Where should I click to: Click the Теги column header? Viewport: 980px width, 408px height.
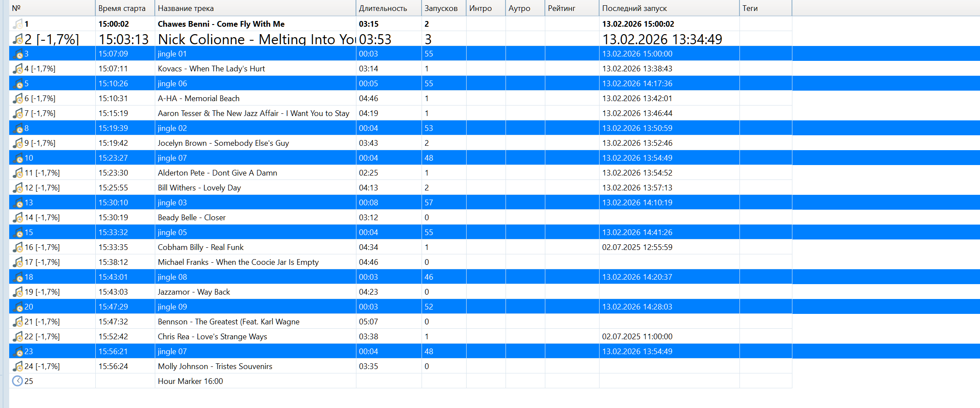click(750, 8)
